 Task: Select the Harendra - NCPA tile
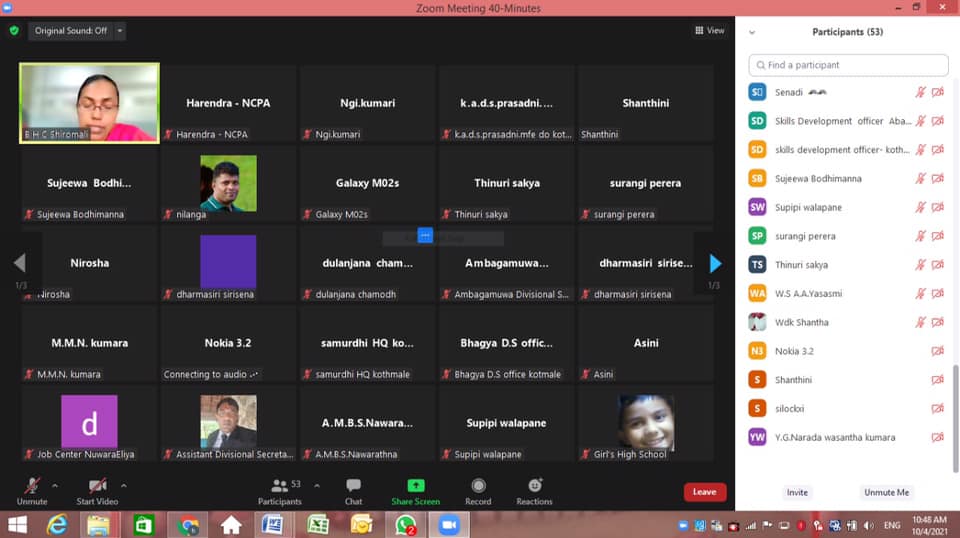(228, 103)
